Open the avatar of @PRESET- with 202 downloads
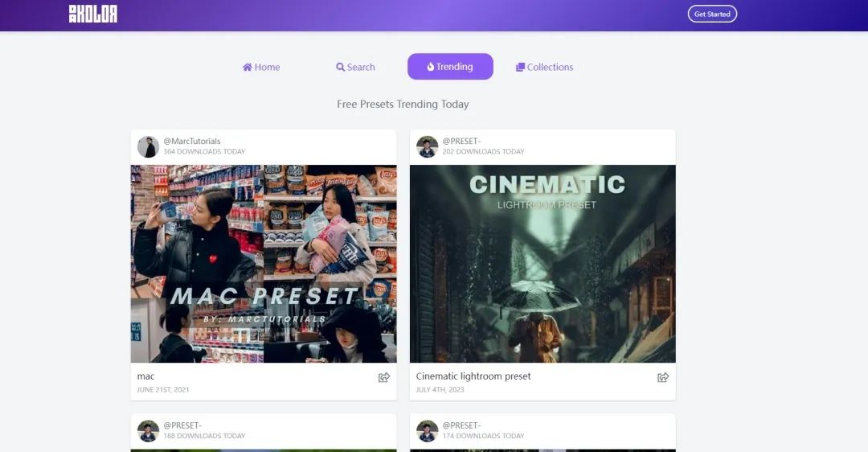The height and width of the screenshot is (452, 868). [427, 147]
